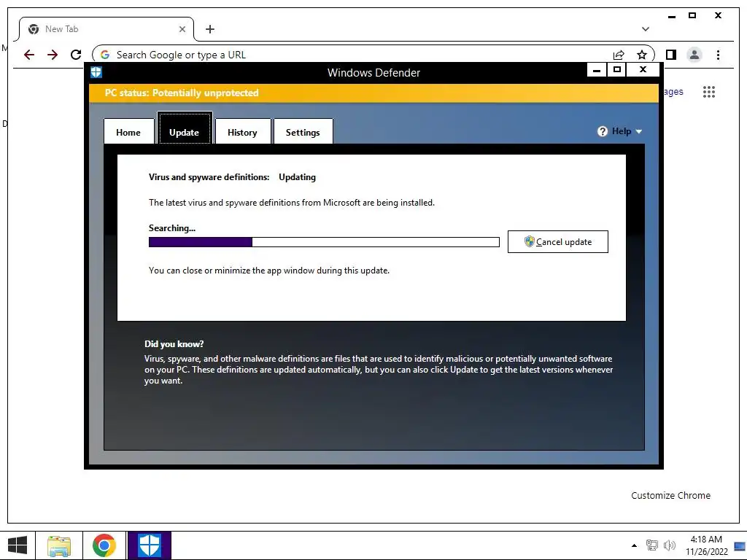Click Windows Defender taskbar icon
747x560 pixels.
pyautogui.click(x=149, y=545)
